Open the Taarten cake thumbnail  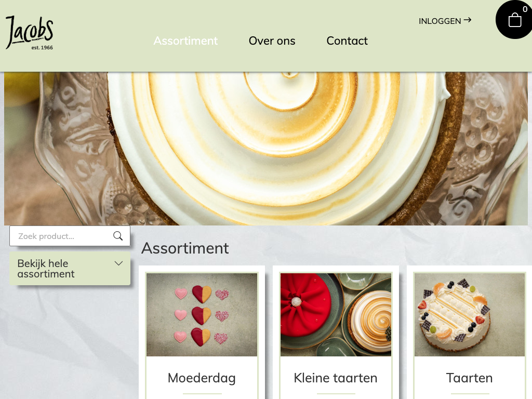470,314
